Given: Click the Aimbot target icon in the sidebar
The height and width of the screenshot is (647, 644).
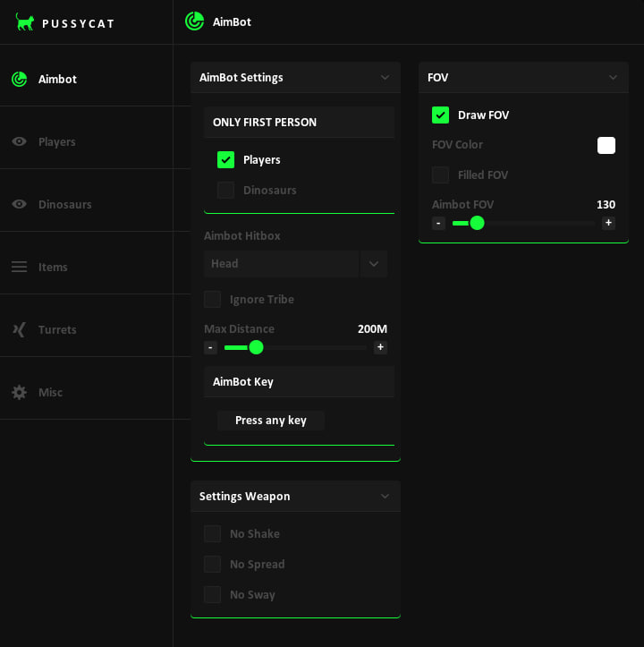Looking at the screenshot, I should (19, 79).
